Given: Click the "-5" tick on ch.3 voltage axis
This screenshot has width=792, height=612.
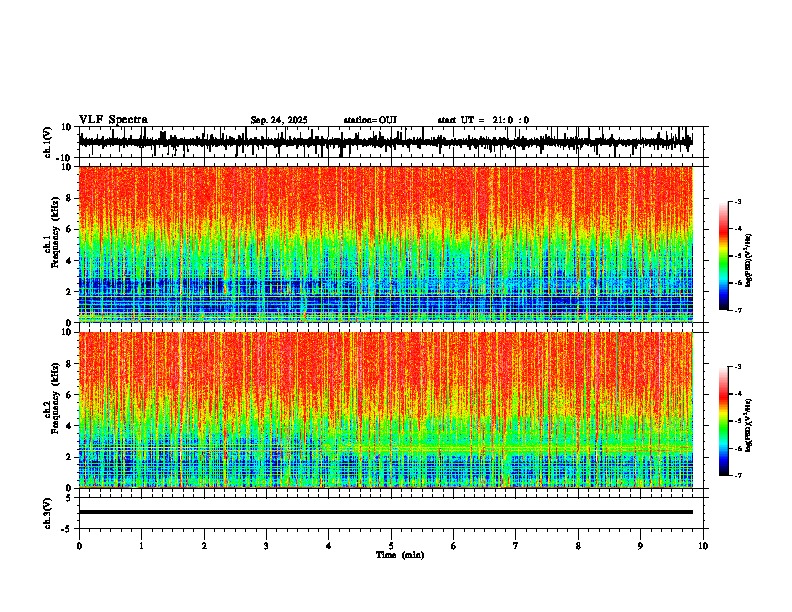Looking at the screenshot, I should coord(68,529).
